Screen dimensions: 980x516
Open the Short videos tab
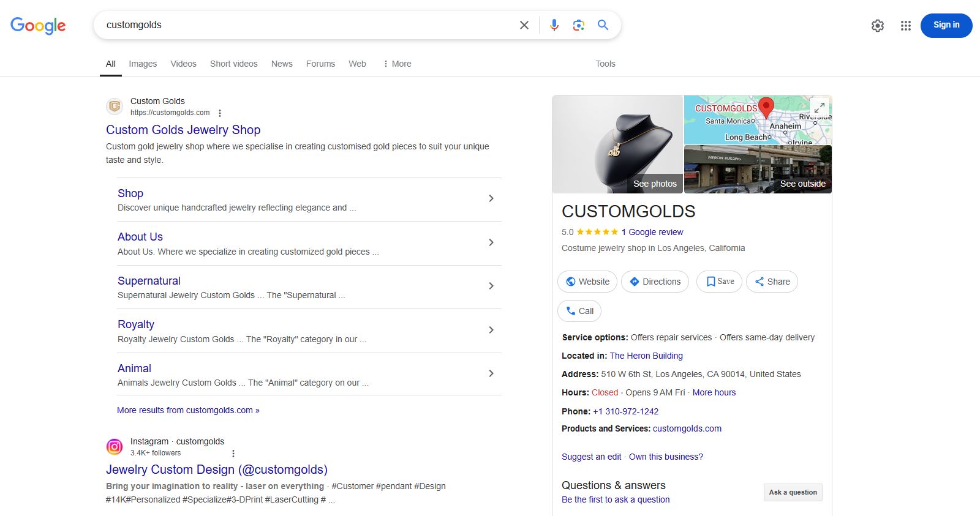(x=233, y=64)
